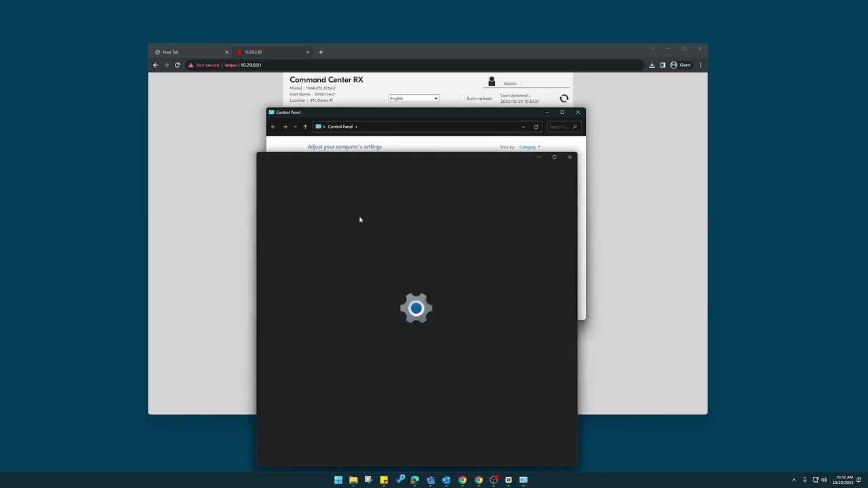Maximize the loading Settings window
The image size is (868, 488).
click(x=554, y=157)
